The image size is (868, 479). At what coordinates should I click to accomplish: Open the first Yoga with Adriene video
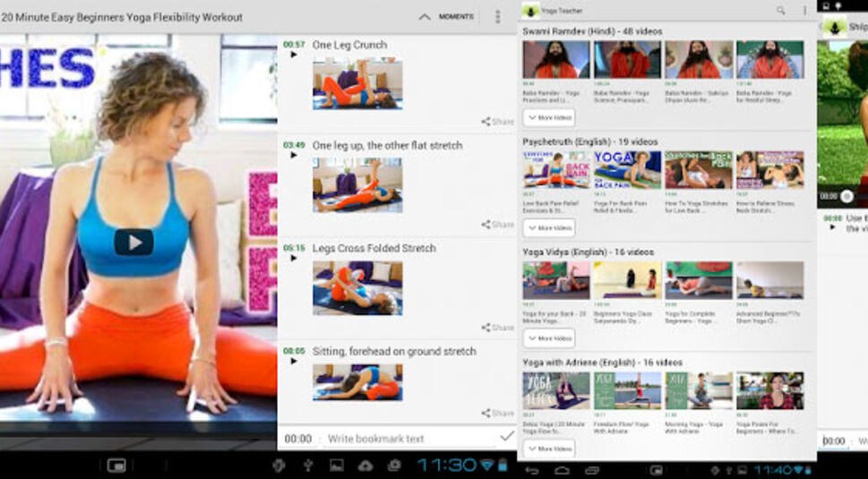(x=556, y=391)
